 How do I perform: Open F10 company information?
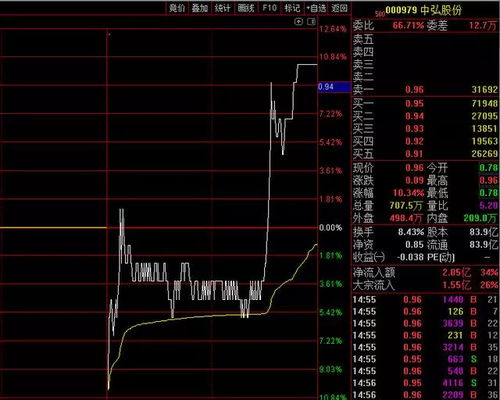pos(269,8)
